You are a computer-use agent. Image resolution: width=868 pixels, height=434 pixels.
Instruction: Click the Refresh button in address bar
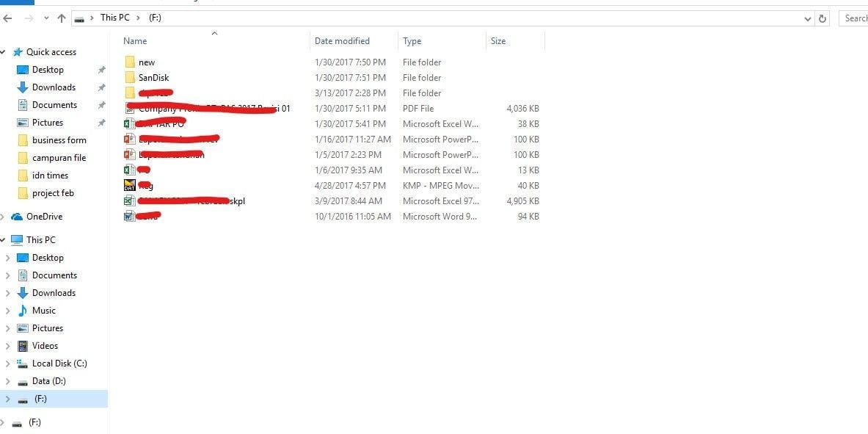click(x=823, y=18)
